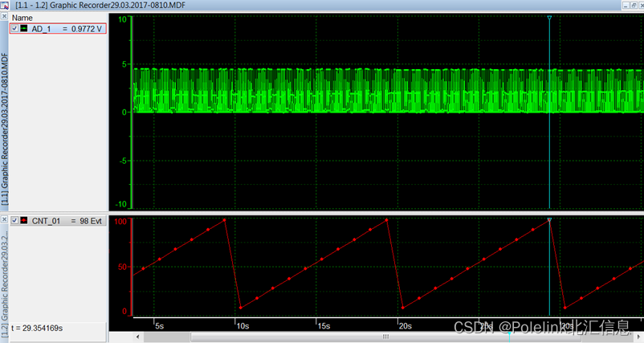Minimize the Graphic Recorder window
Image resolution: width=644 pixels, height=343 pixels.
(626, 6)
